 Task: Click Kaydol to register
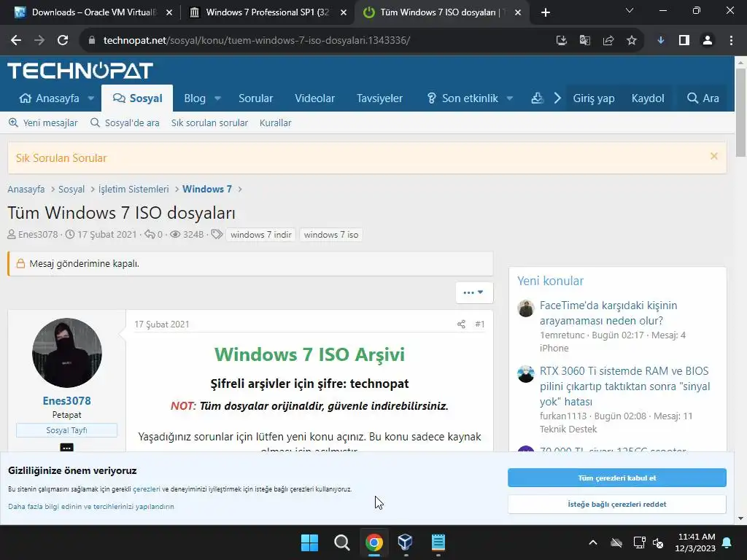click(648, 98)
